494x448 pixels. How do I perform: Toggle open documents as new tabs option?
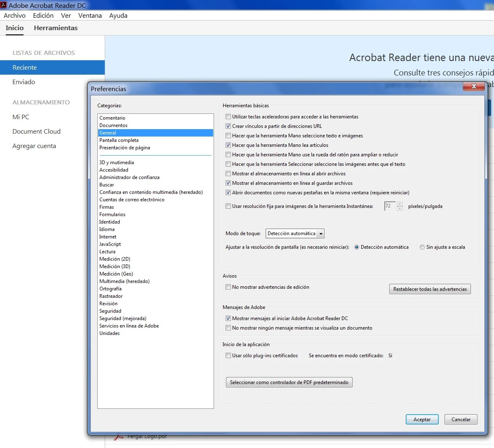click(x=228, y=192)
